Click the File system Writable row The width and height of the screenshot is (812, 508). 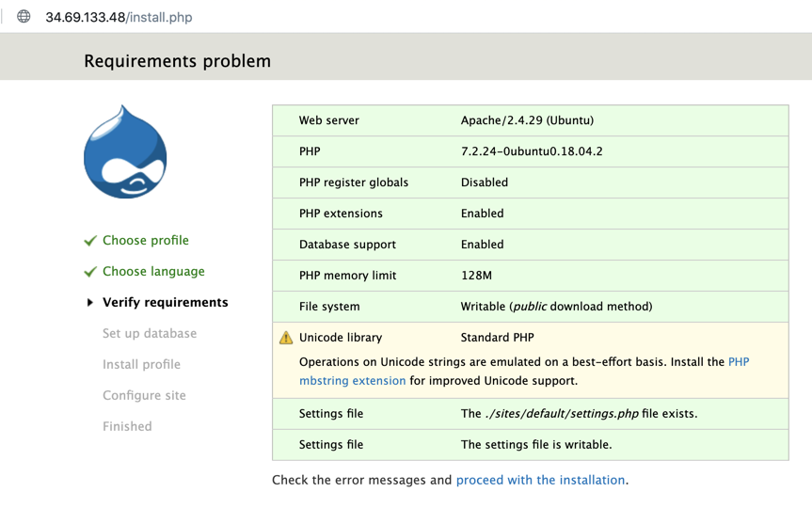[530, 307]
